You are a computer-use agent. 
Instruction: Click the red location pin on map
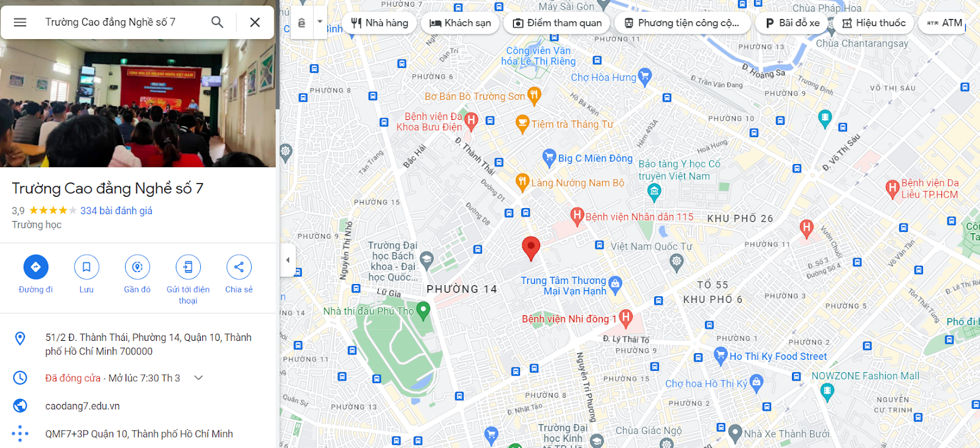coord(531,248)
